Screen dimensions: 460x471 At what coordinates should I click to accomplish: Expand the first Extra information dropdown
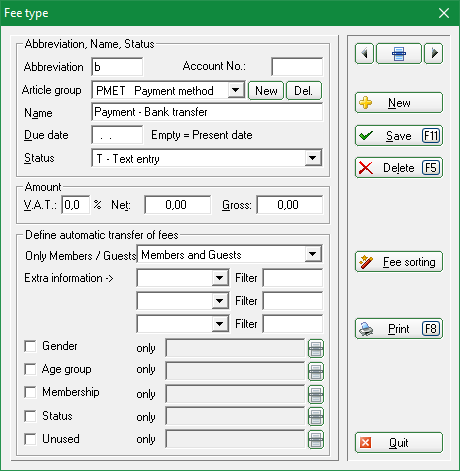[x=220, y=278]
